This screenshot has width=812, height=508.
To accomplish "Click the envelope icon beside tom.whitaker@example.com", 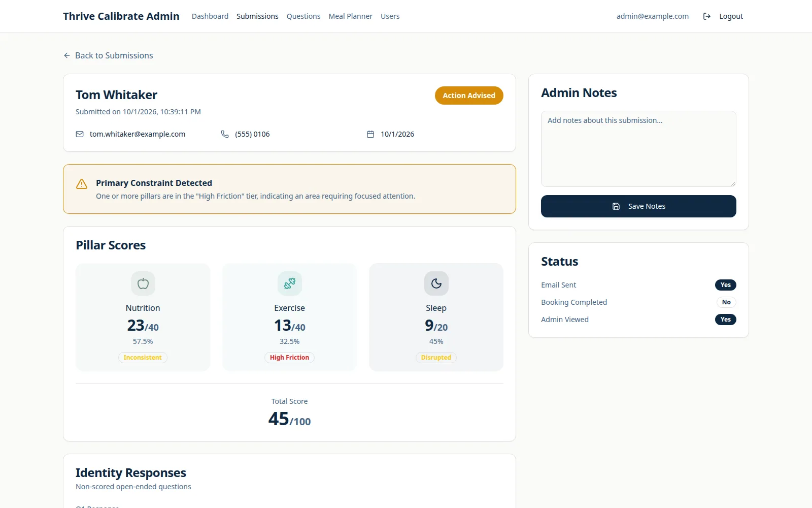I will 80,134.
